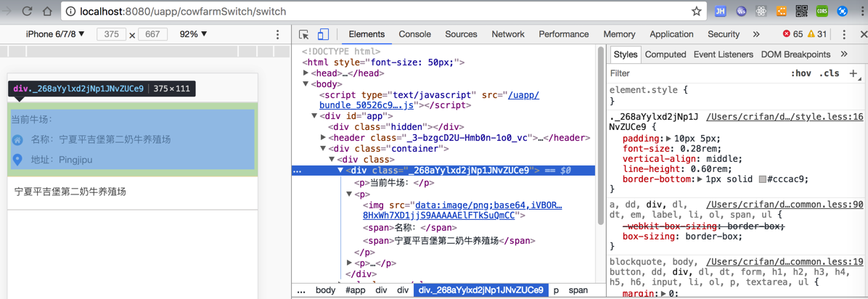The image size is (868, 299).
Task: Open DevTools customize three-dot menu
Action: point(844,34)
